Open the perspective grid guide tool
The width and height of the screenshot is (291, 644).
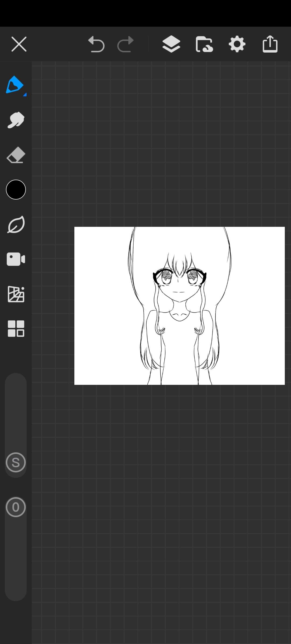click(x=16, y=294)
